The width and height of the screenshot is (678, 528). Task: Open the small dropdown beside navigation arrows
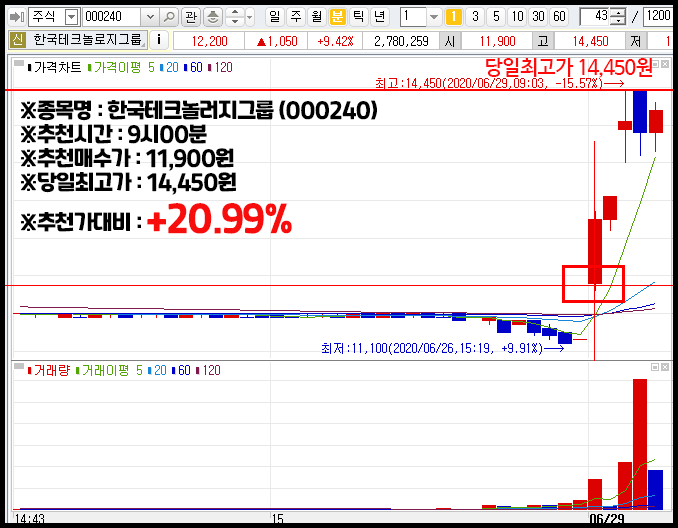coord(250,17)
